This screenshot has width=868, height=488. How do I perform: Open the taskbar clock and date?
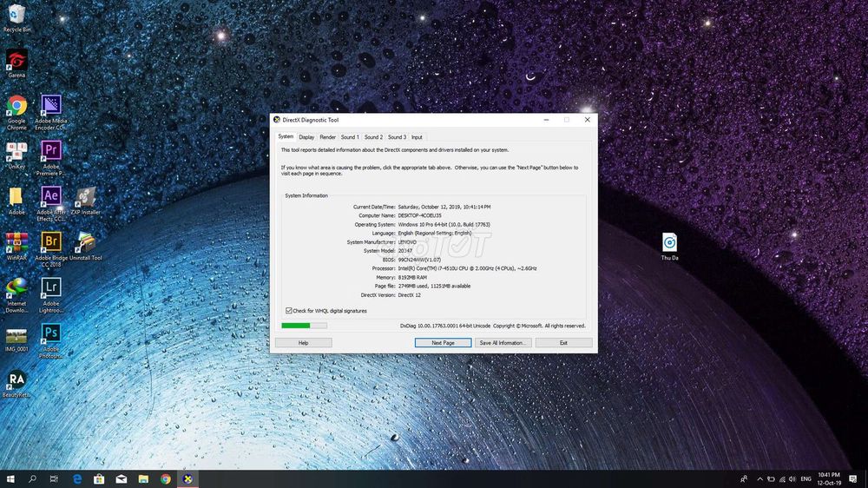829,479
